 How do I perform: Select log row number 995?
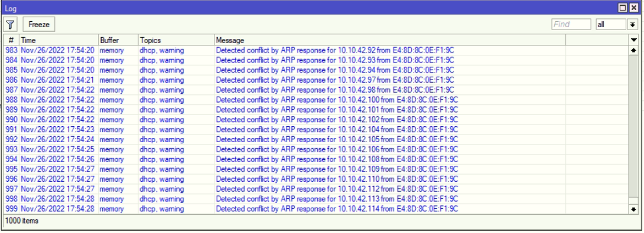click(316, 169)
